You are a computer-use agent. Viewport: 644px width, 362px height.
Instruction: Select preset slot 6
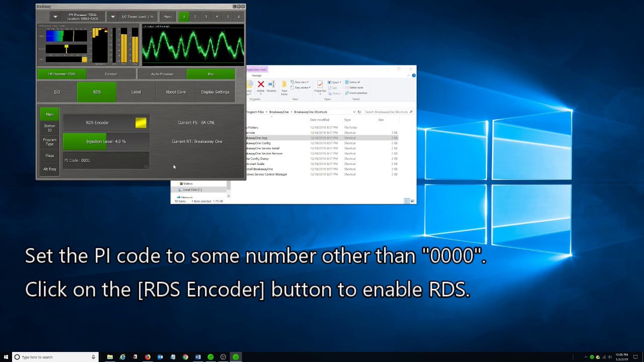(x=239, y=17)
